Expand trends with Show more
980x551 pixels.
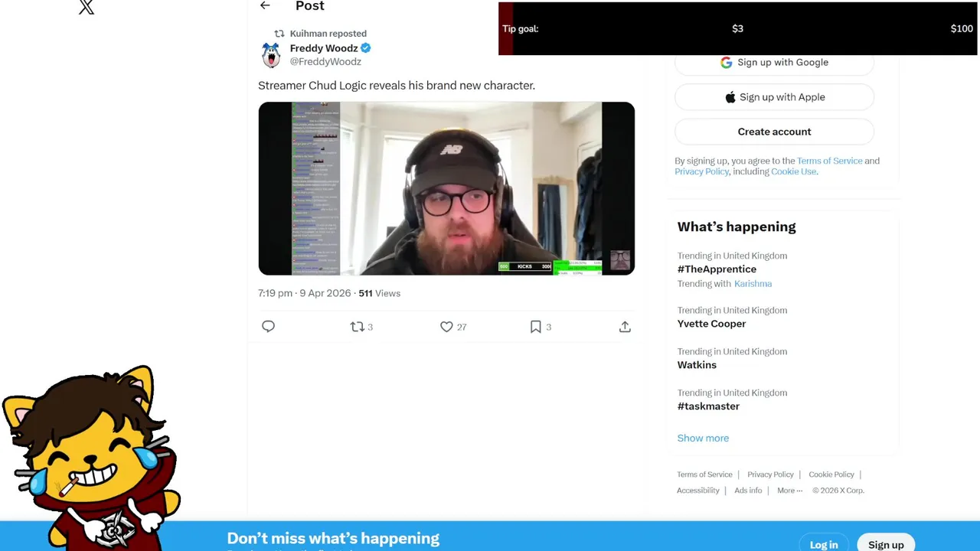[x=703, y=438]
